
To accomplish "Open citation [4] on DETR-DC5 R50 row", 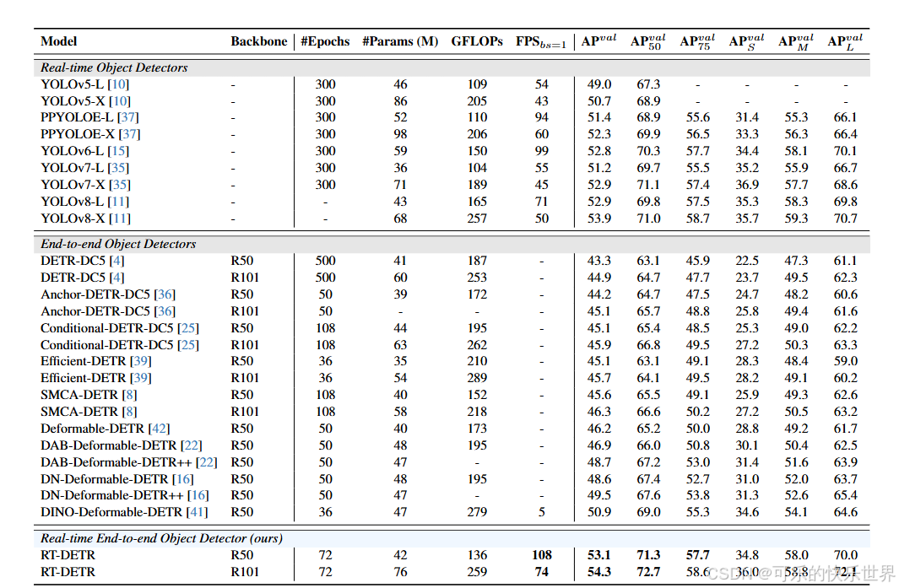I will click(x=117, y=261).
